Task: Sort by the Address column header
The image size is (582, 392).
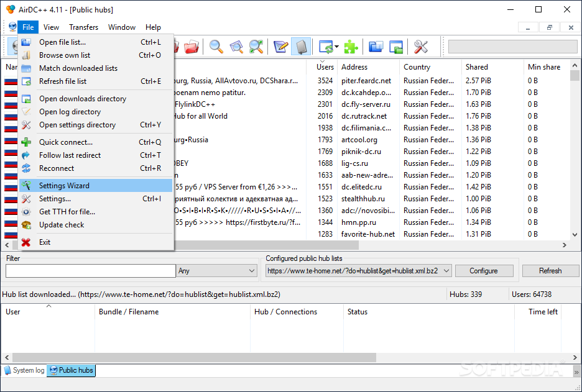Action: click(x=368, y=67)
